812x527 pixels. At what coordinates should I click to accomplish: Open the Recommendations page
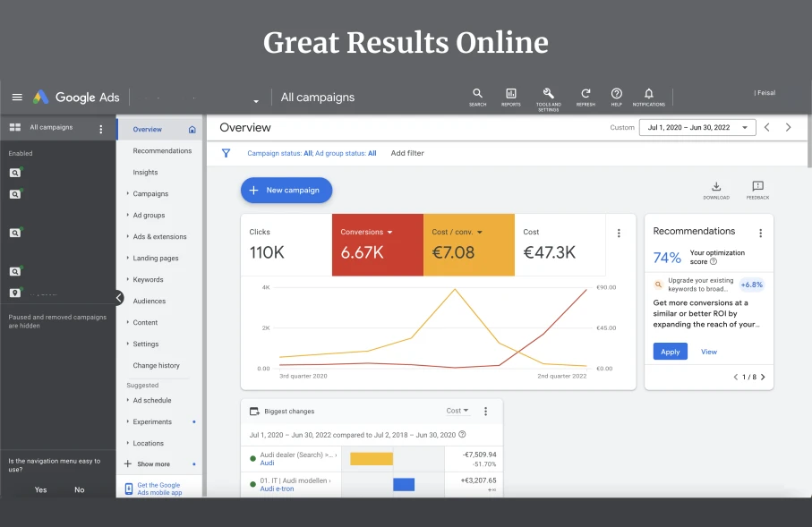point(162,150)
